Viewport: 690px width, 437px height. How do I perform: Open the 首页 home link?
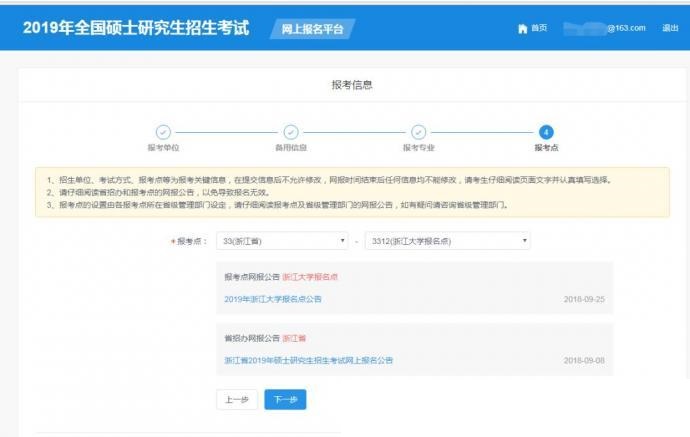(539, 28)
